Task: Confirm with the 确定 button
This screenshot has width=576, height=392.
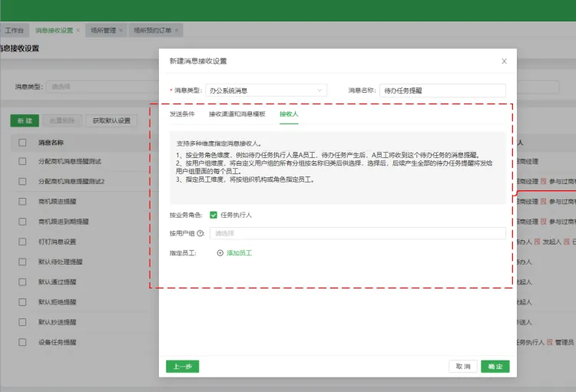Action: point(495,367)
